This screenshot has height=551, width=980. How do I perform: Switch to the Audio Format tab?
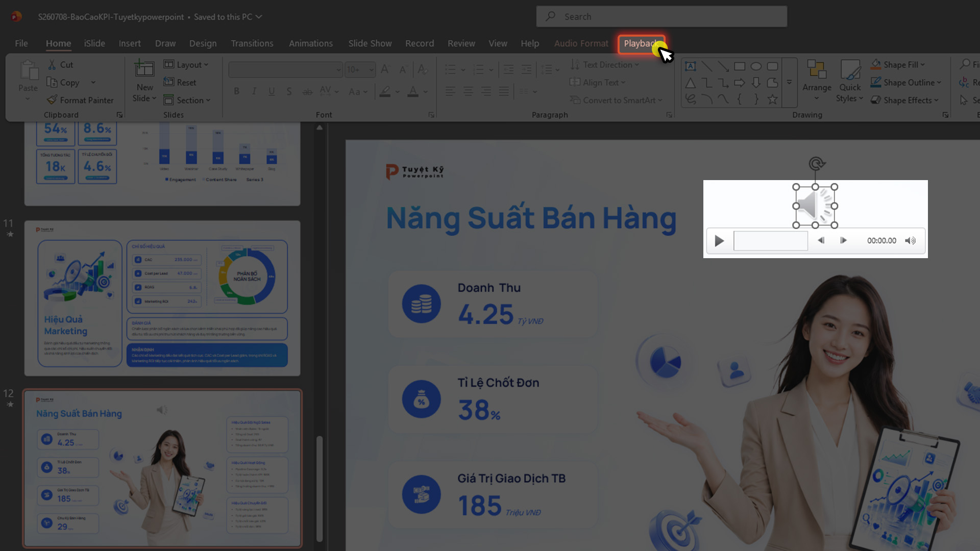tap(581, 44)
